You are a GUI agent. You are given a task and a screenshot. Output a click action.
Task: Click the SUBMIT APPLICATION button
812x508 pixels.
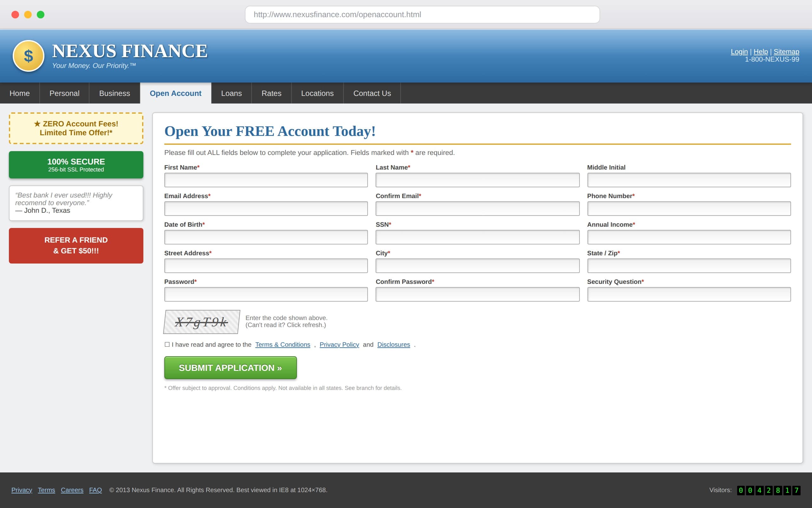coord(231,368)
